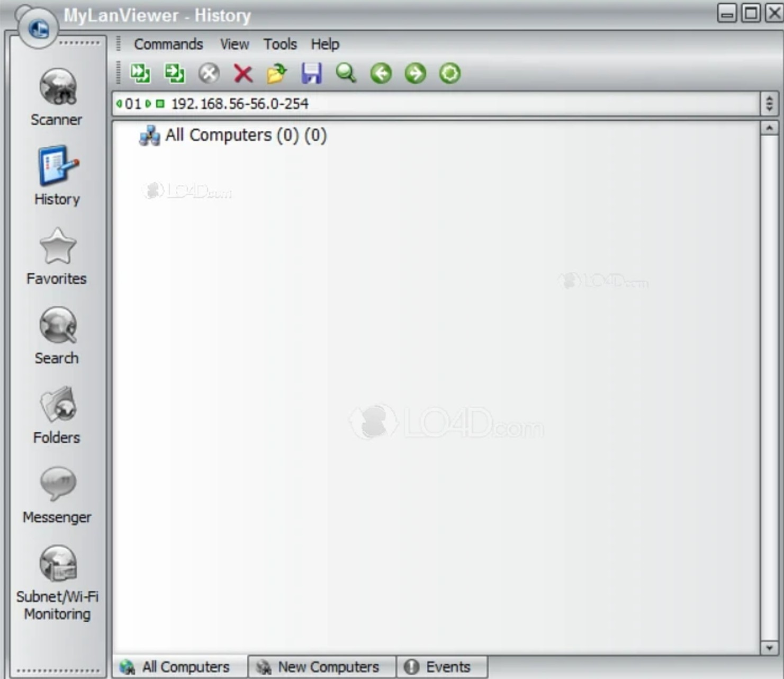Viewport: 784px width, 679px height.
Task: Open the Folders view in sidebar
Action: (x=57, y=415)
